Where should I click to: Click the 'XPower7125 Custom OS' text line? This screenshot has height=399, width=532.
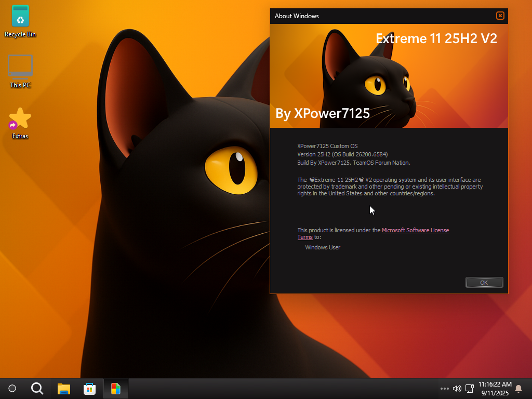pos(327,146)
